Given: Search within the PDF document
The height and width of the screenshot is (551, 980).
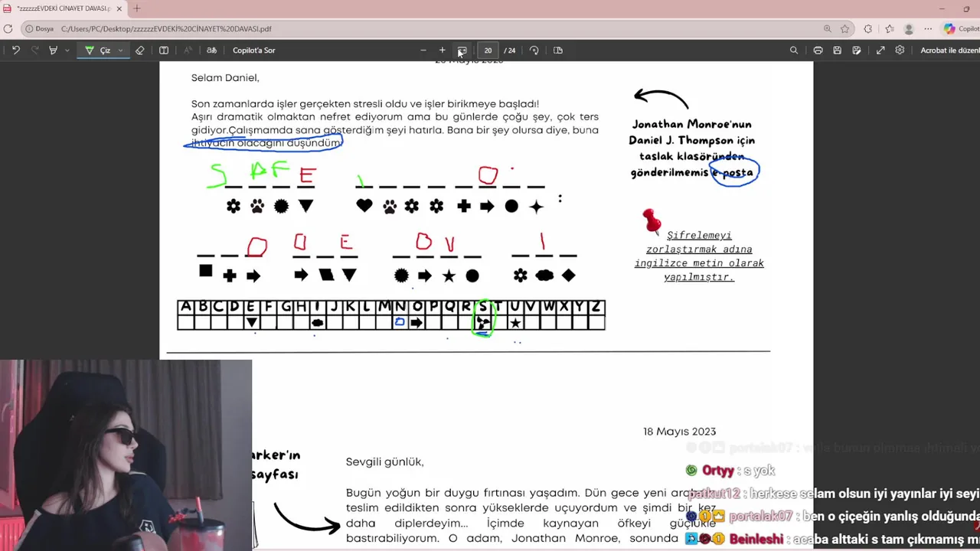Looking at the screenshot, I should pos(794,51).
